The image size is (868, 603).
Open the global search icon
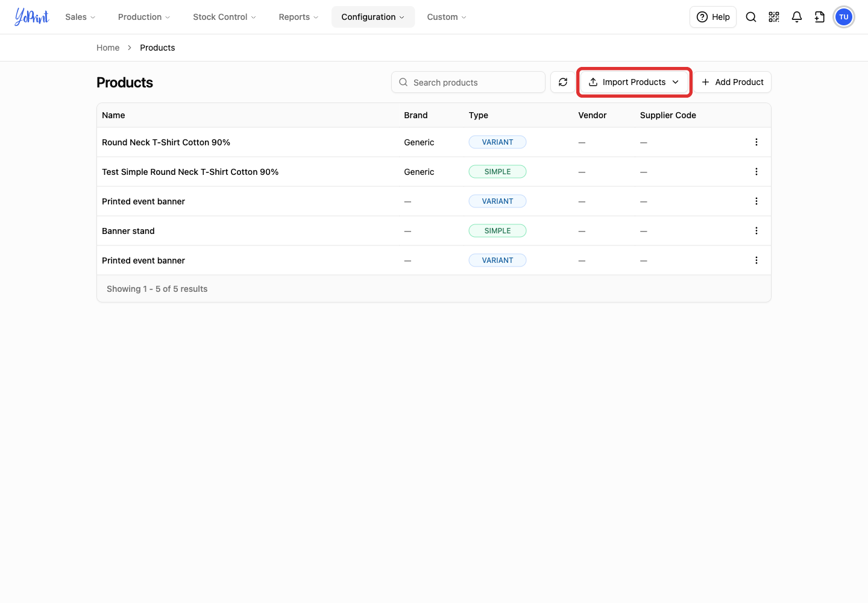751,17
